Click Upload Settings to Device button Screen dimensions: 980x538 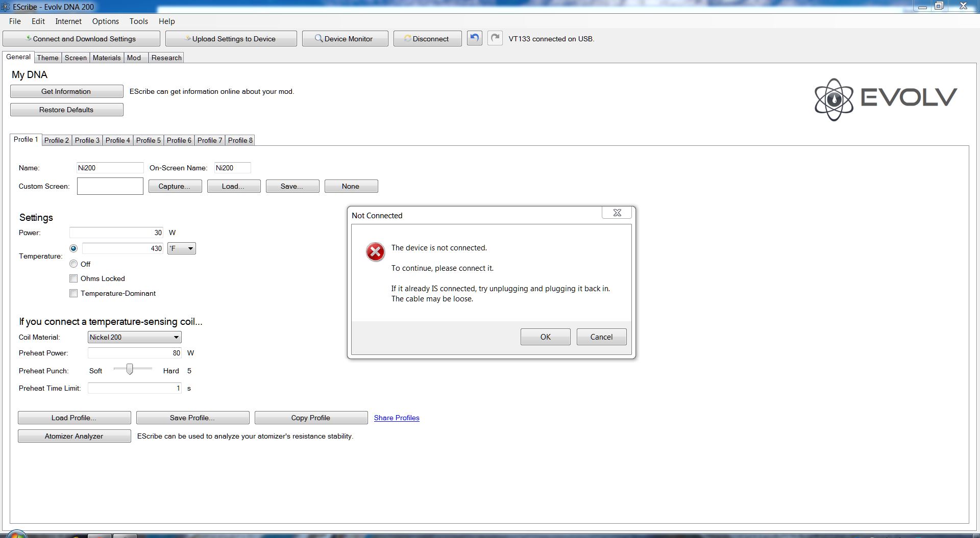[x=231, y=39]
